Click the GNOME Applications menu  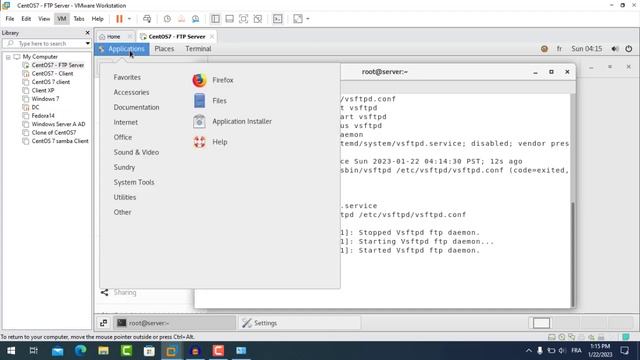click(122, 49)
